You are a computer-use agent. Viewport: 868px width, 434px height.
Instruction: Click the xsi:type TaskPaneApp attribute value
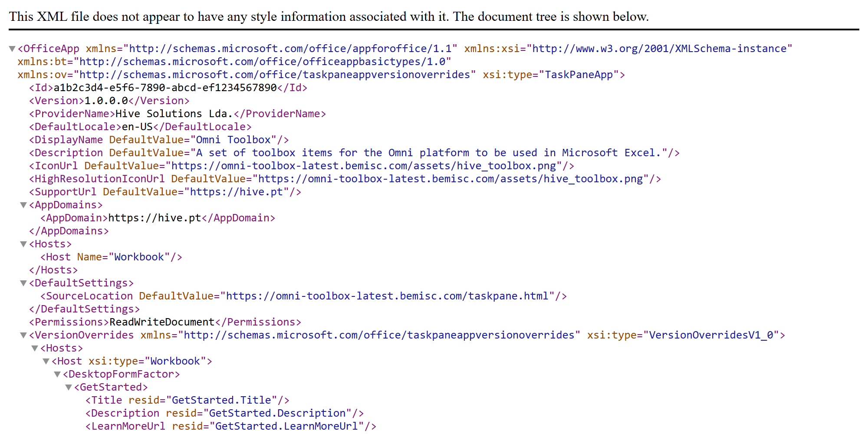point(579,75)
